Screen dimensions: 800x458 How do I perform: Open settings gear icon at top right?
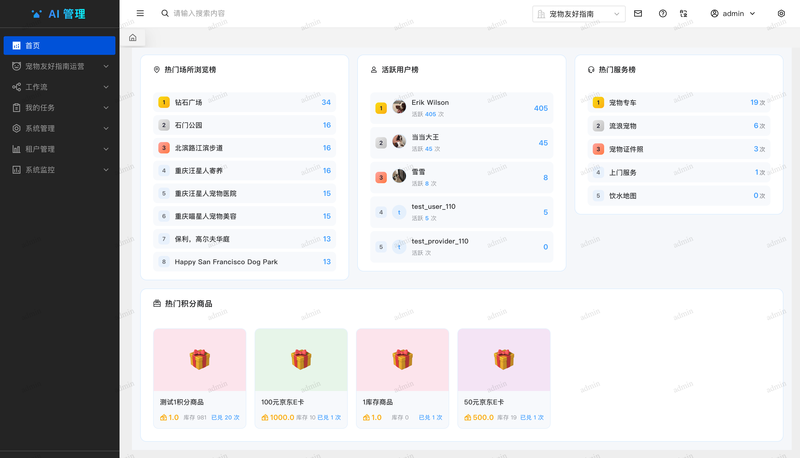click(781, 14)
